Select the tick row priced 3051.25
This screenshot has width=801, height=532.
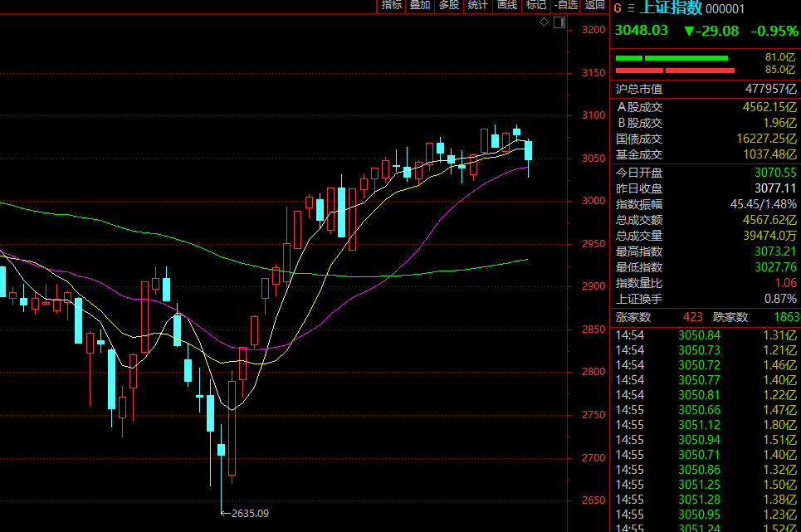tap(706, 485)
